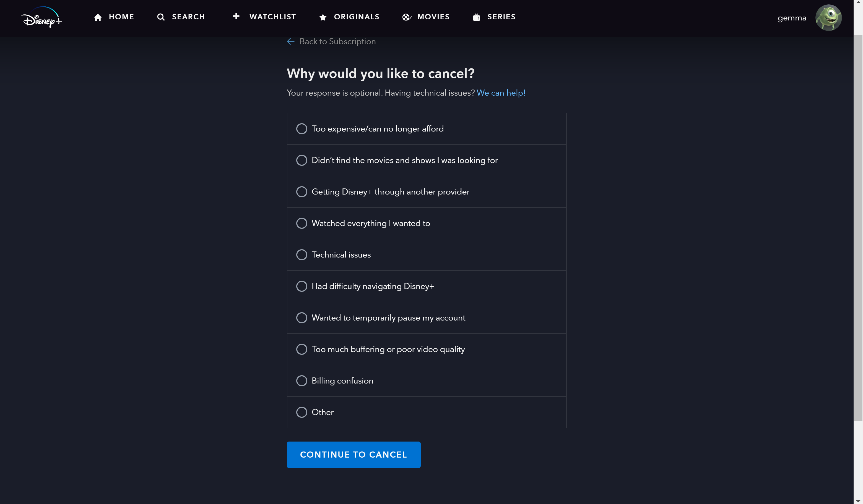
Task: Click the Movies film reel icon
Action: click(407, 17)
